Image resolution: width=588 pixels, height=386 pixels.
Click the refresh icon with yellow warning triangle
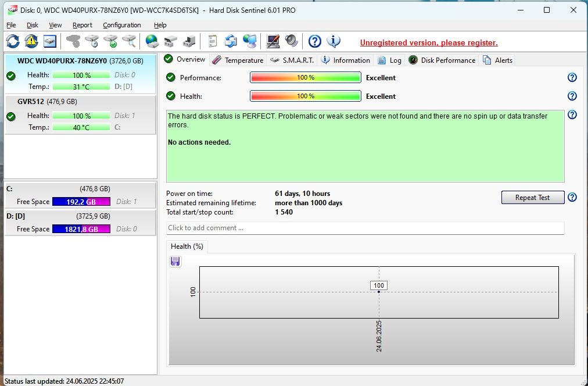(x=31, y=41)
